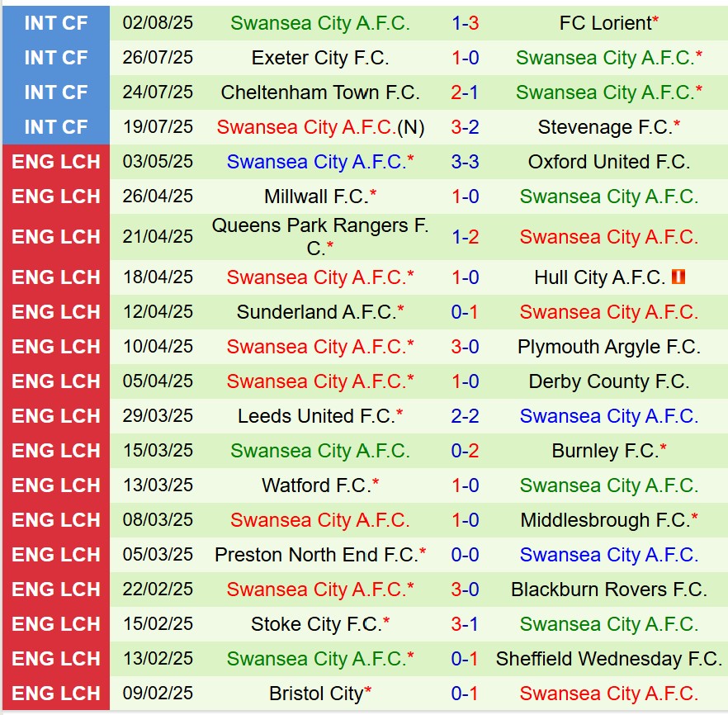728x715 pixels.
Task: Select the Bristol City team name
Action: pos(316,694)
